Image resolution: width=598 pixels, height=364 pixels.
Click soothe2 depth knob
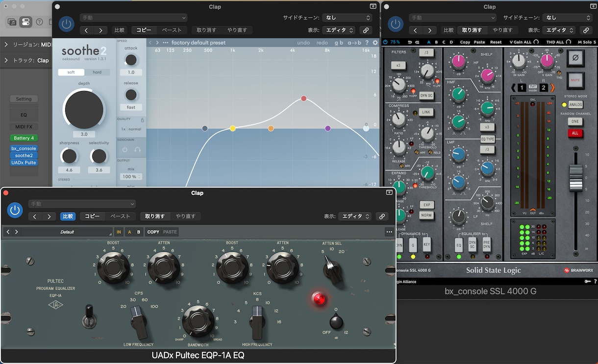[84, 109]
